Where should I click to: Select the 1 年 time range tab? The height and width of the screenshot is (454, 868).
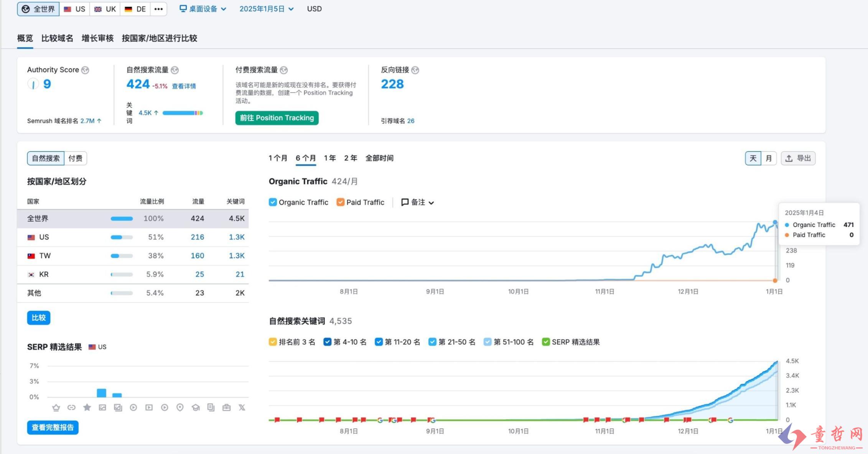click(x=329, y=158)
